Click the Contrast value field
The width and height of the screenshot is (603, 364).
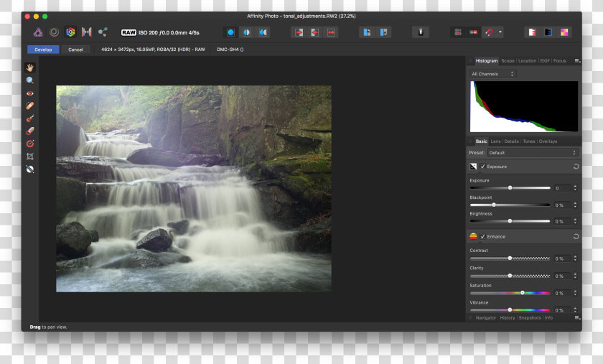coord(563,258)
